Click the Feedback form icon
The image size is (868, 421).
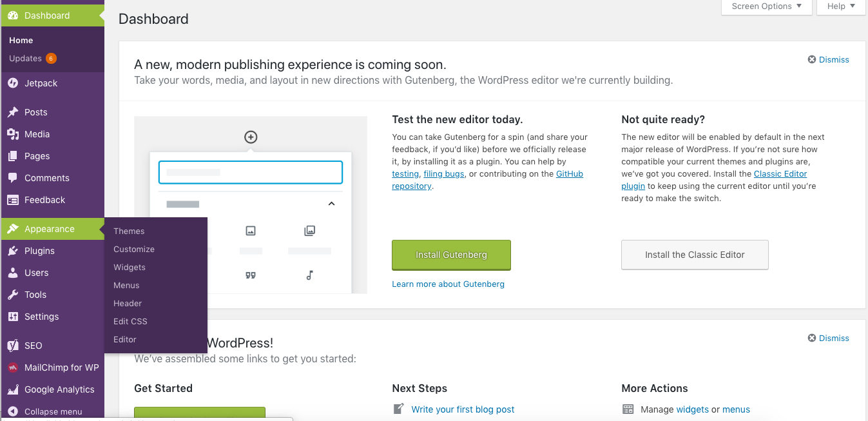pyautogui.click(x=13, y=200)
